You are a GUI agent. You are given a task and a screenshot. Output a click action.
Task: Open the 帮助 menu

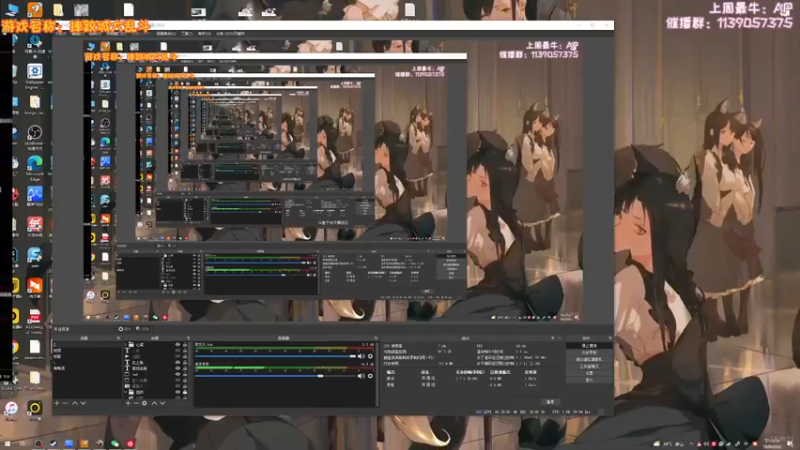204,34
